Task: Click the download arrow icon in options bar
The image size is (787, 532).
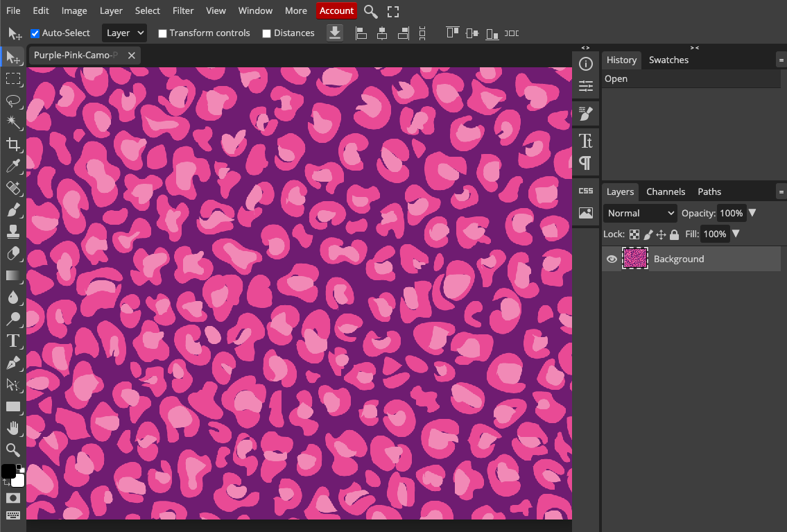Action: [x=335, y=33]
